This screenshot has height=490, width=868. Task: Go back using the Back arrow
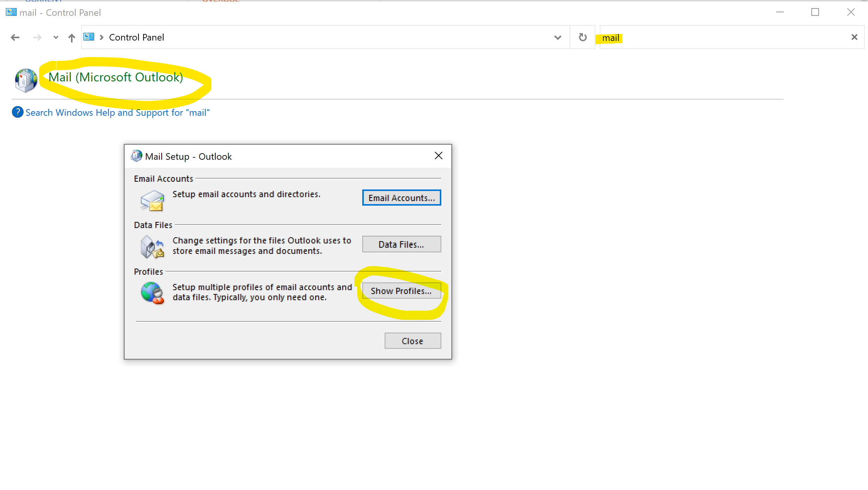[x=15, y=37]
